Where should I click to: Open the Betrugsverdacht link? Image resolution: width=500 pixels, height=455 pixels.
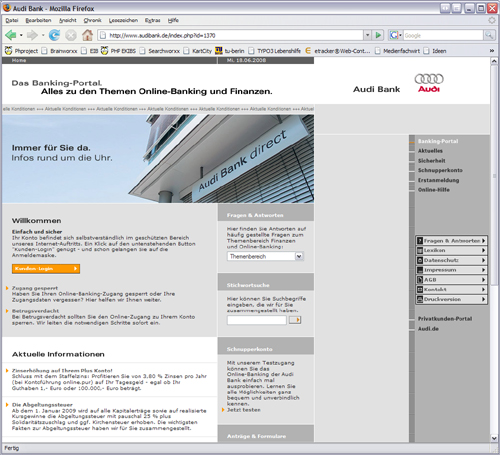tap(35, 311)
